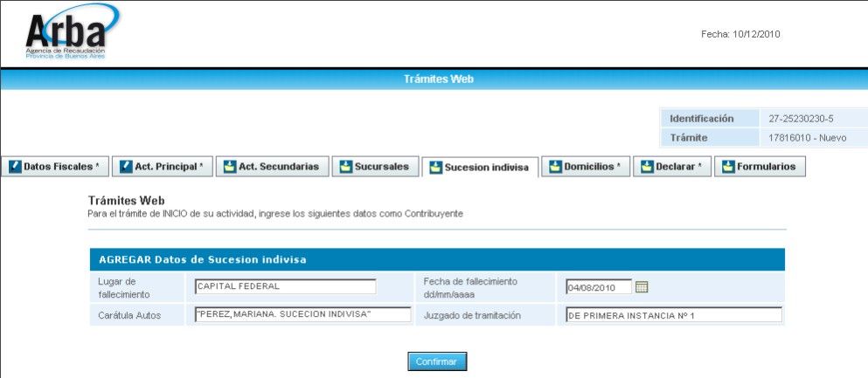Screen dimensions: 868x378
Task: Click the Identificación label
Action: [701, 119]
